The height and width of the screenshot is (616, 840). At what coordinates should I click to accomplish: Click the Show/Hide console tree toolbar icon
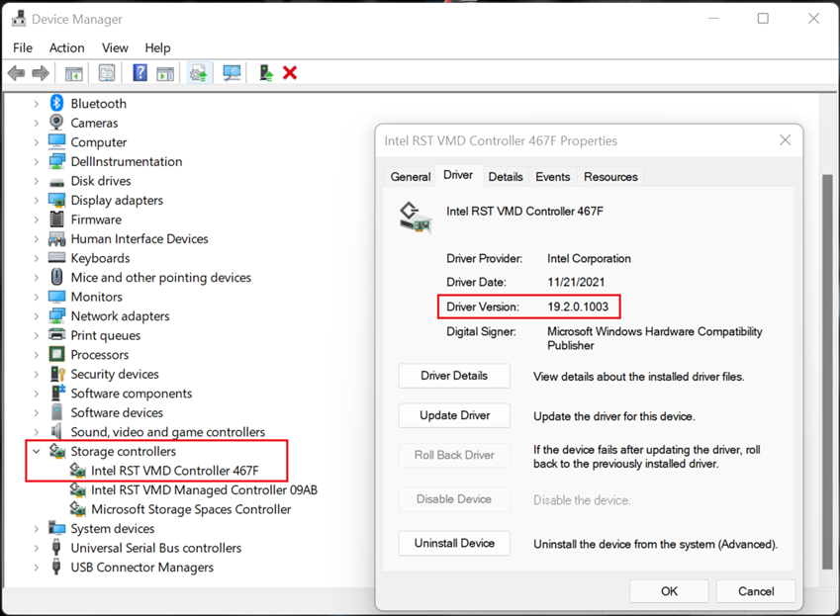click(73, 72)
